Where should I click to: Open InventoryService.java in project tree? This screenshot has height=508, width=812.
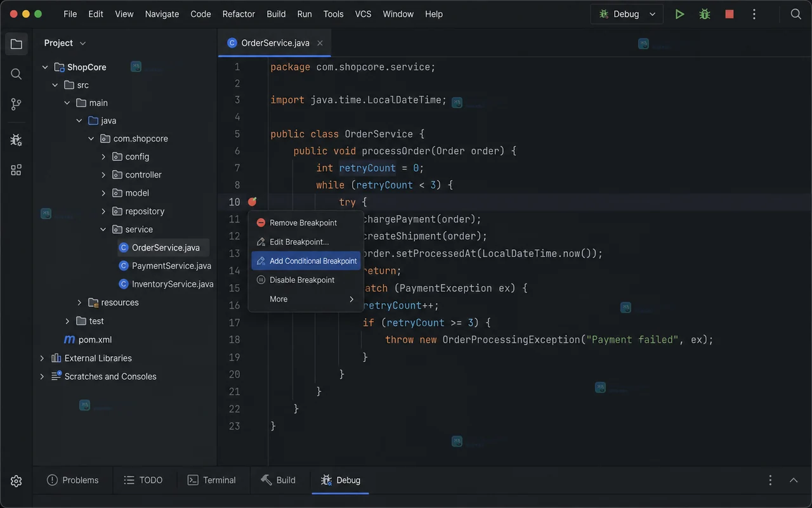click(x=166, y=284)
